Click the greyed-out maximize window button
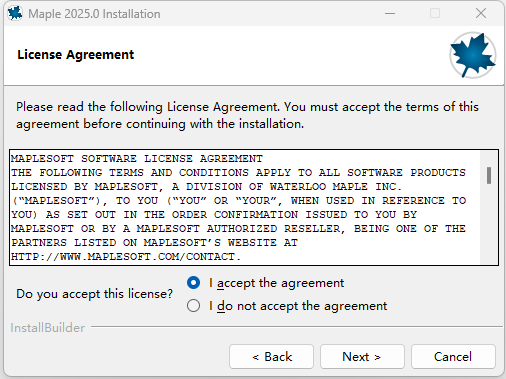Viewport: 506px width, 379px height. (435, 14)
